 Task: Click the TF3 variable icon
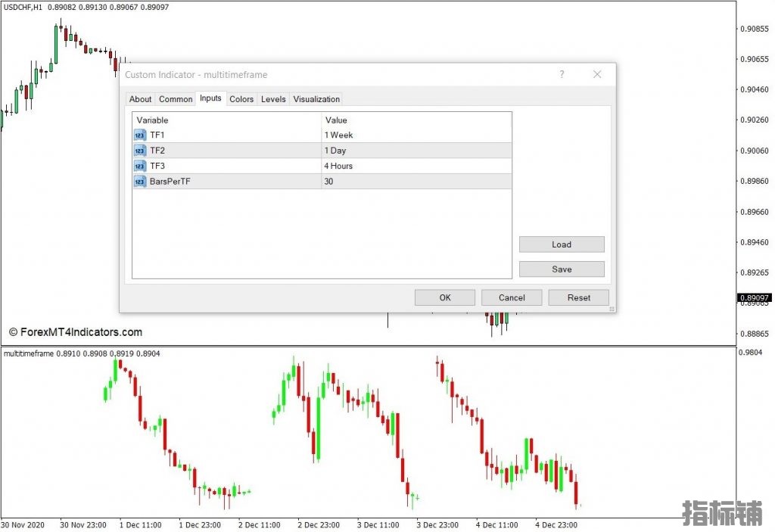(140, 166)
